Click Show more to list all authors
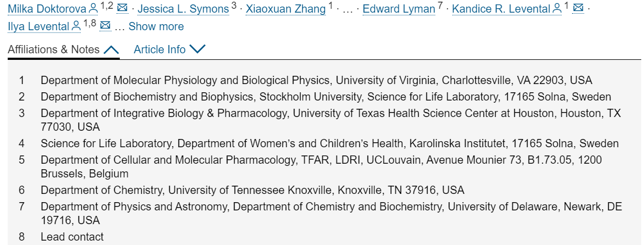644x245 pixels. pos(156,26)
